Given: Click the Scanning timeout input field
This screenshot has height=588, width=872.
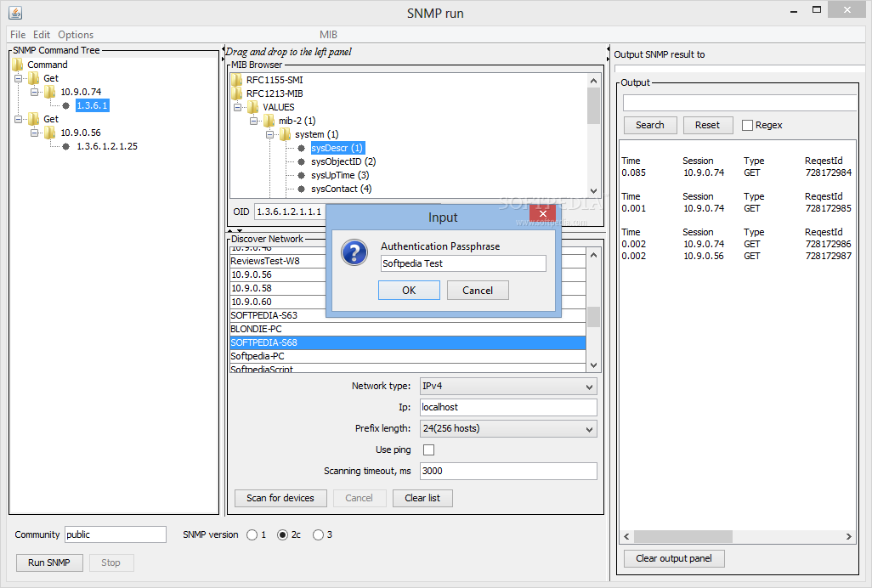Looking at the screenshot, I should point(508,472).
